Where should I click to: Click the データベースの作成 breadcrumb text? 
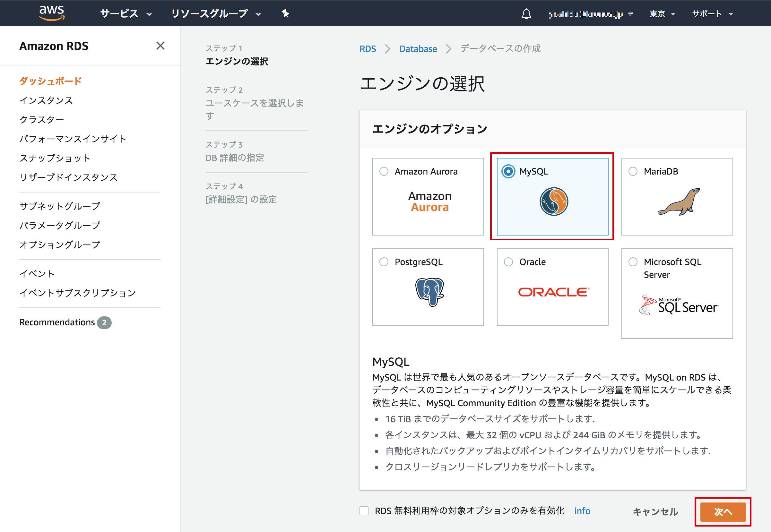point(500,49)
